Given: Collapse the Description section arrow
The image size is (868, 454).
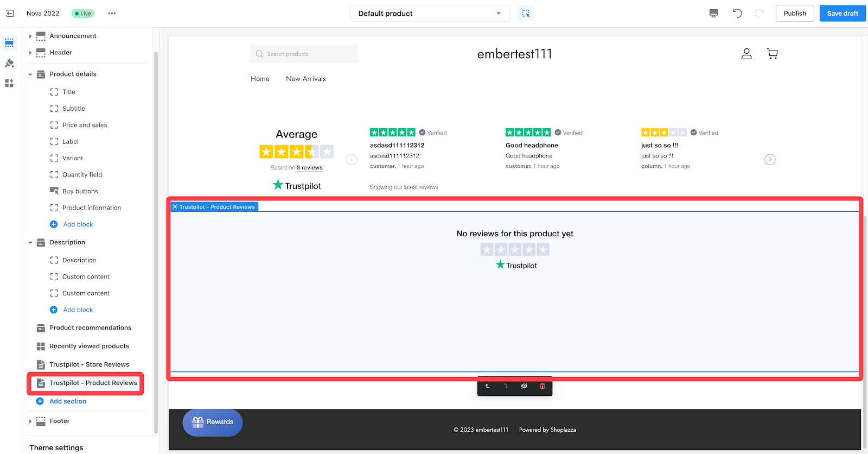Looking at the screenshot, I should pos(30,243).
